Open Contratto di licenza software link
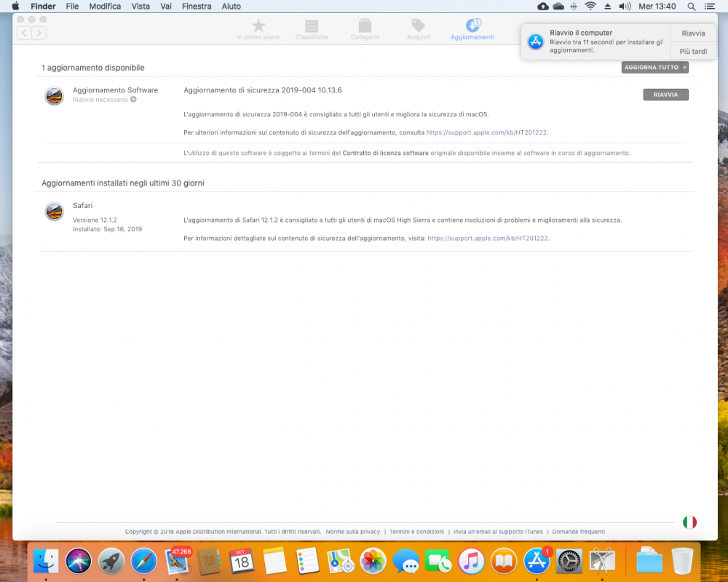The width and height of the screenshot is (728, 582). point(385,153)
